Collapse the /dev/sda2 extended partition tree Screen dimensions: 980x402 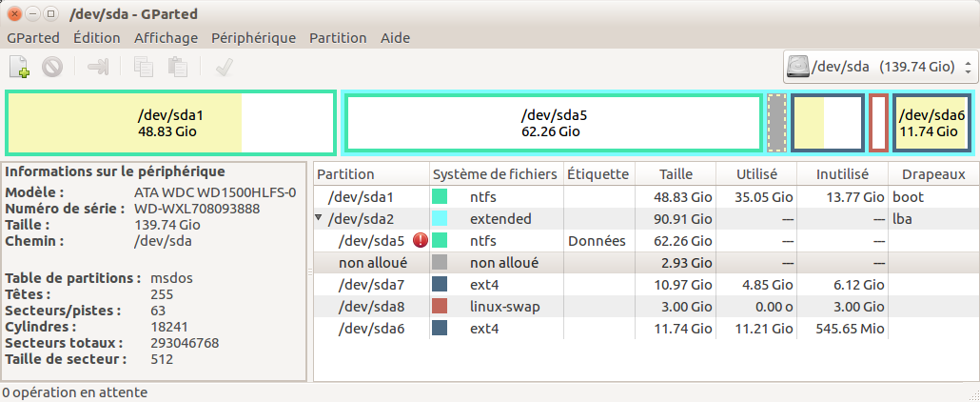point(319,219)
